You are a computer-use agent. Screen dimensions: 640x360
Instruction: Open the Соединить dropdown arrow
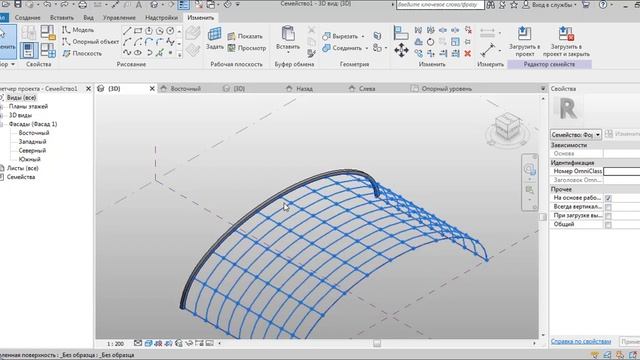[x=367, y=48]
